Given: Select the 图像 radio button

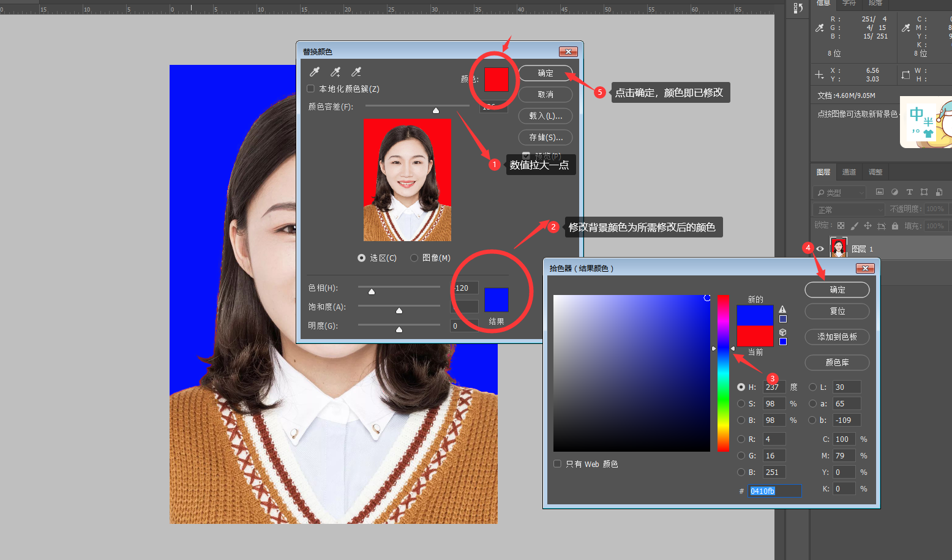Looking at the screenshot, I should coord(414,258).
